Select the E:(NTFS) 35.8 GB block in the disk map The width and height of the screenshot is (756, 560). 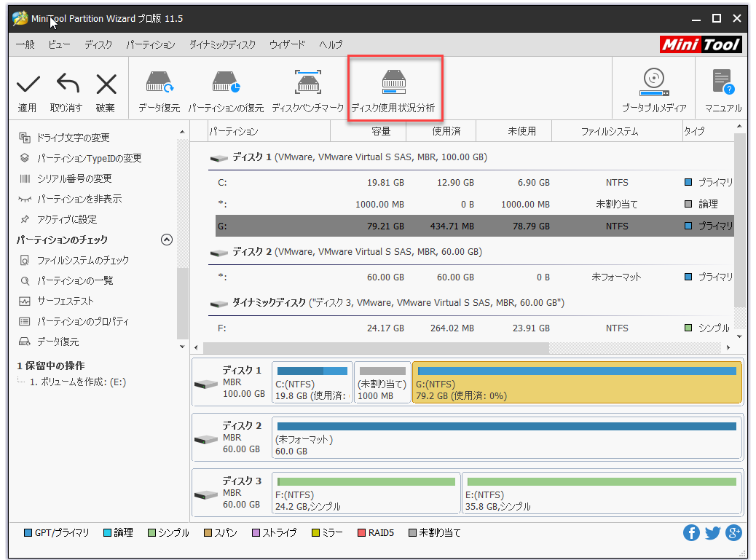click(x=602, y=494)
